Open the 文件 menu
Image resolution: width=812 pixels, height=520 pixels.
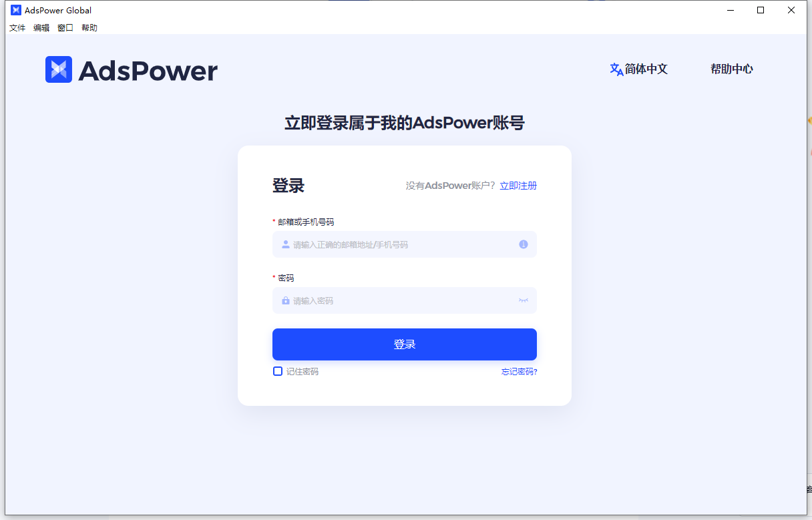tap(17, 28)
